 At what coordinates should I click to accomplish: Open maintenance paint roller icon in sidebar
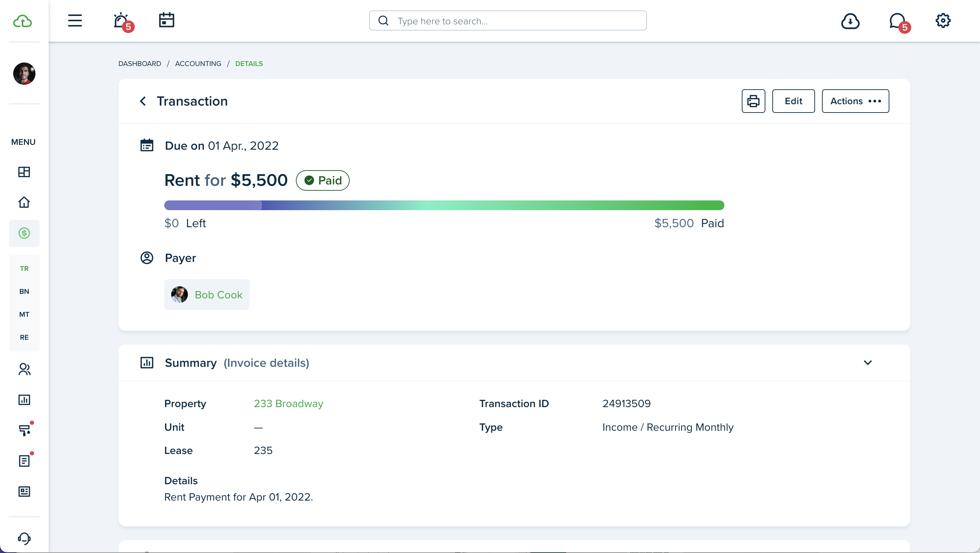tap(24, 430)
